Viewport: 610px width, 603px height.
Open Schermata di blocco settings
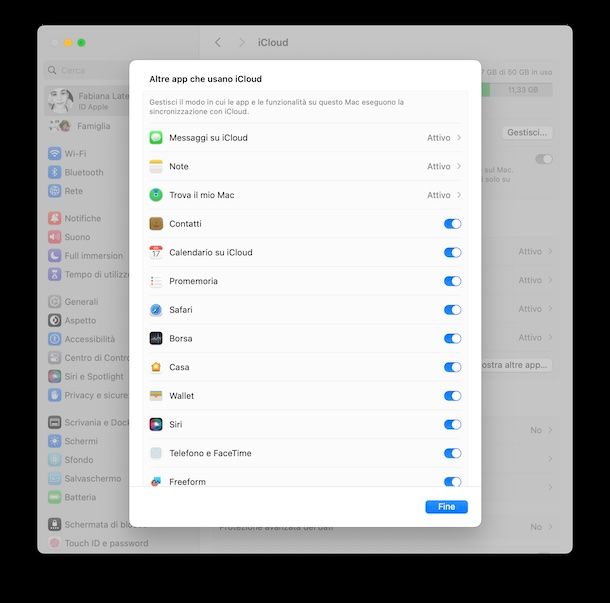pos(89,524)
